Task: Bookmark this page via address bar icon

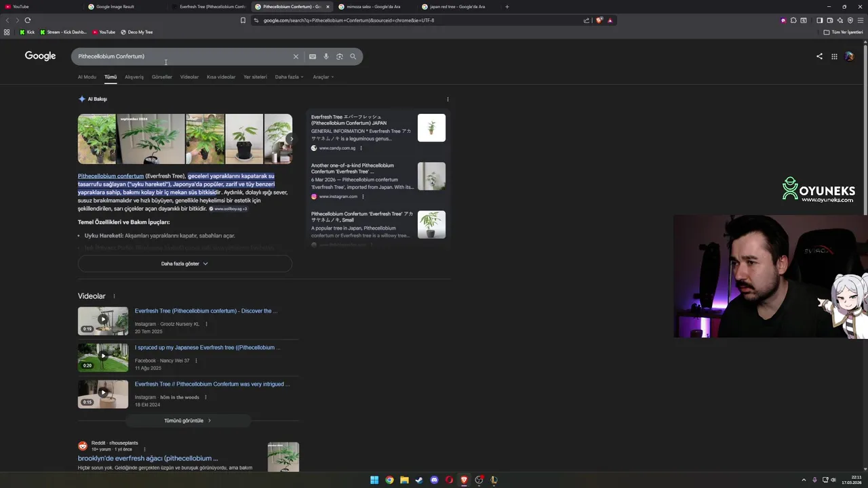Action: pos(243,20)
